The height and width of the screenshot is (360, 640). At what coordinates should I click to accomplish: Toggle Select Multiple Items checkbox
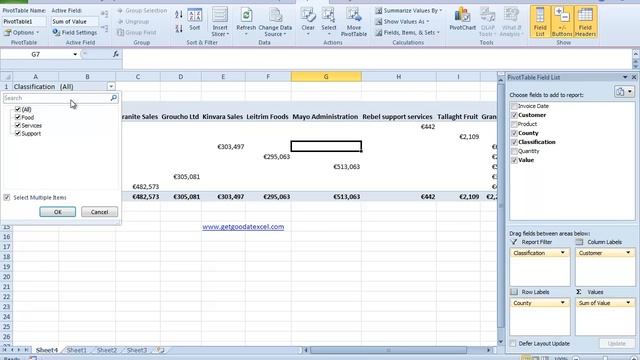click(7, 198)
